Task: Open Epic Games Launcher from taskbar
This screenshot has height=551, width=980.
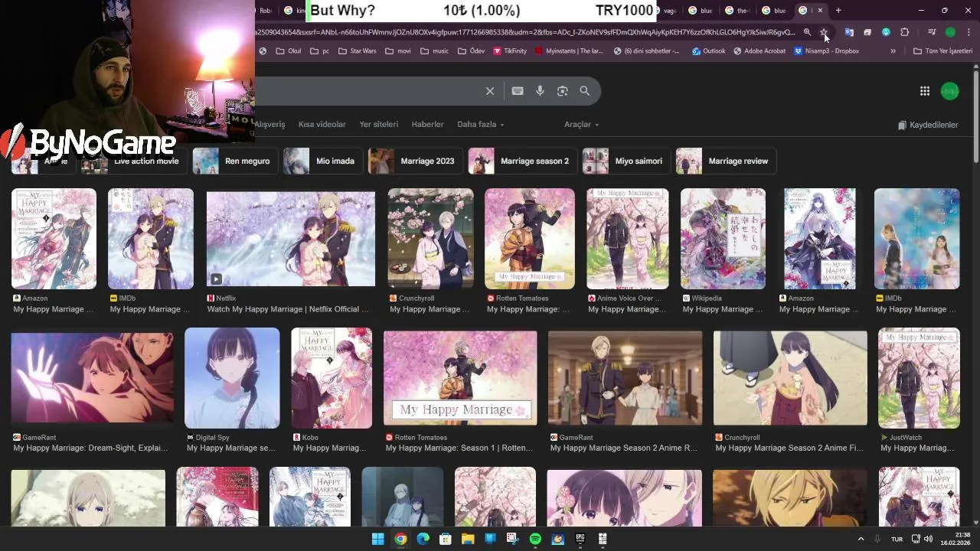Action: click(x=580, y=539)
